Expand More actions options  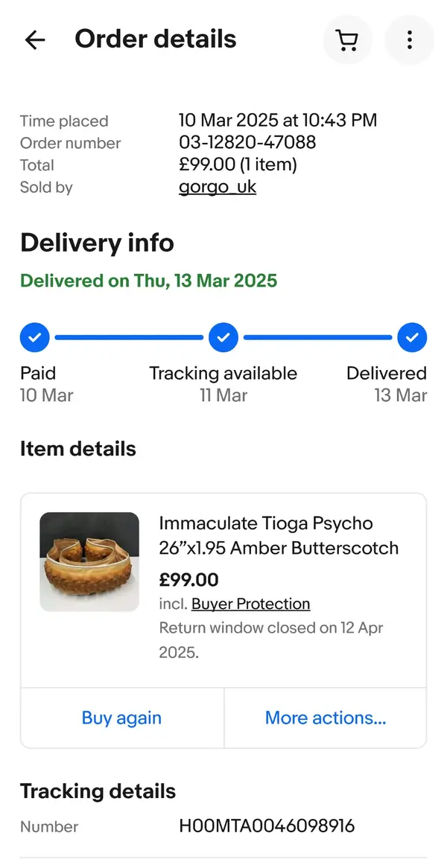[x=326, y=718]
